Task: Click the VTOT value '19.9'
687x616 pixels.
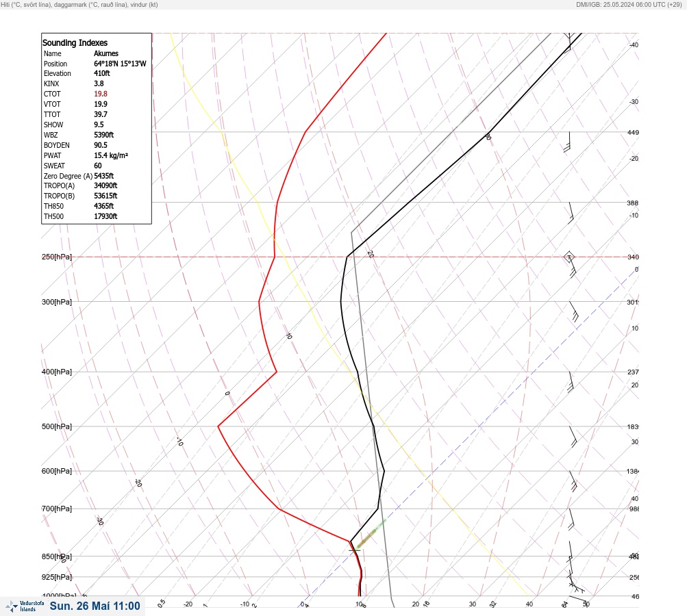Action: click(100, 104)
